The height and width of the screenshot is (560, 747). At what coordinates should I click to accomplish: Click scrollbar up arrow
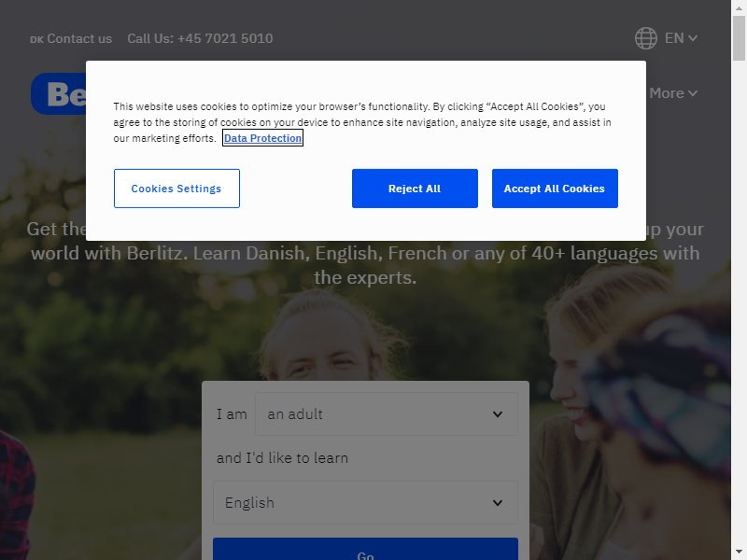(x=739, y=7)
